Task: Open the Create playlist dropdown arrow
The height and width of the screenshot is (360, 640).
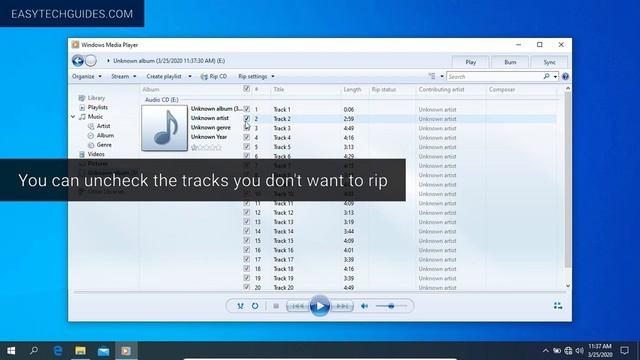Action: click(x=190, y=76)
